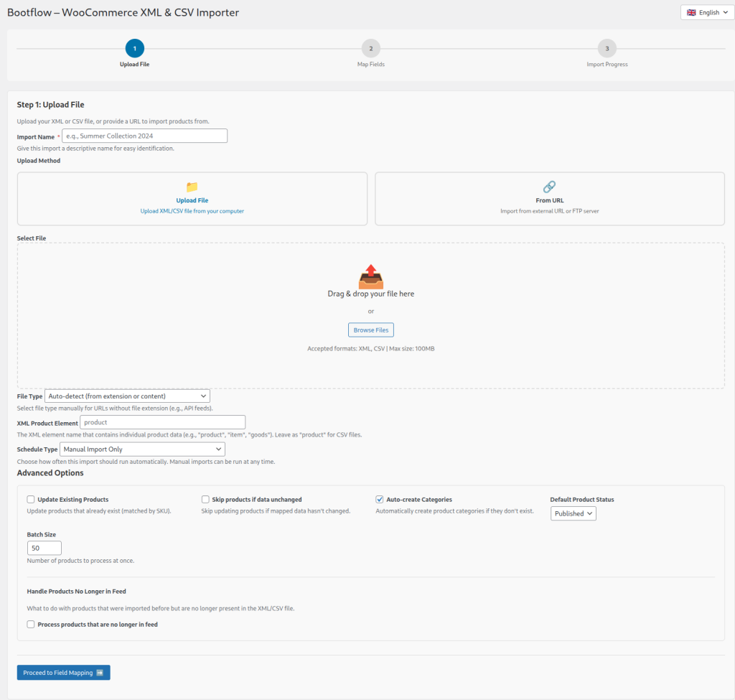This screenshot has width=735, height=700.
Task: Select the Upload File method card
Action: 192,198
